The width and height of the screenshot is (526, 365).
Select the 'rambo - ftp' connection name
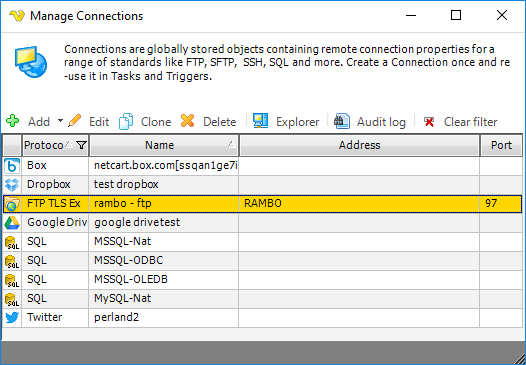(123, 203)
